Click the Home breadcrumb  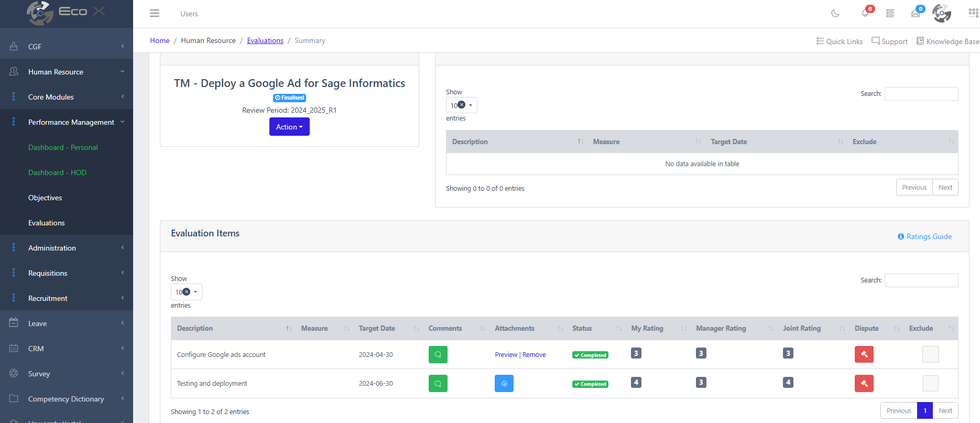[x=160, y=40]
